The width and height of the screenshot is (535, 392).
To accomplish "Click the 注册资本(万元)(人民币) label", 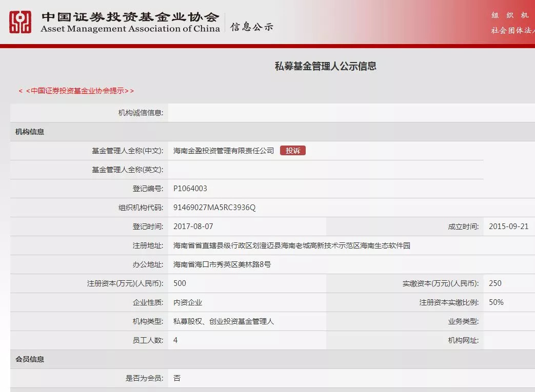I will coord(125,283).
